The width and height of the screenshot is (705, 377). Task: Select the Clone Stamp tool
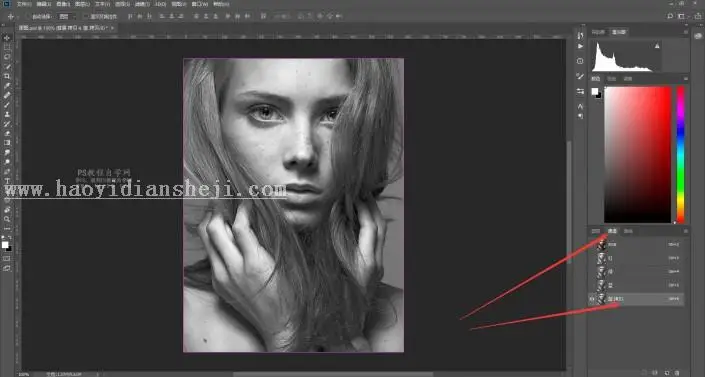pos(7,114)
